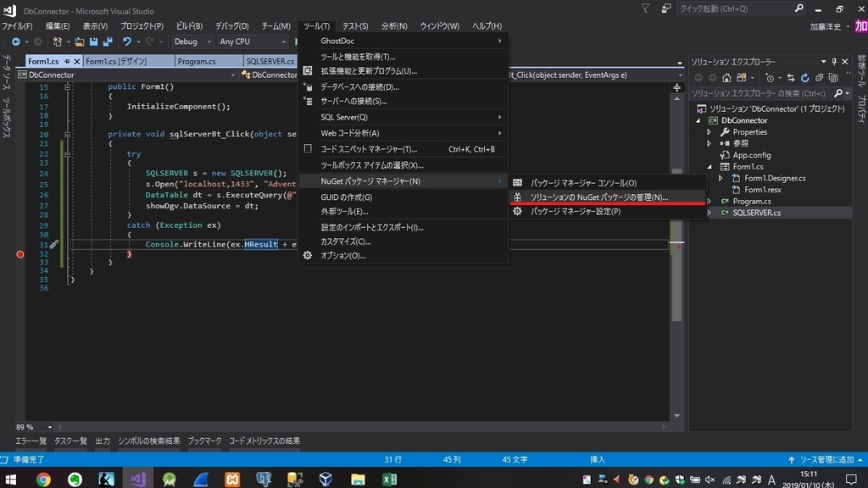868x488 pixels.
Task: Click the Refresh icon in Solution Explorer
Action: (804, 78)
